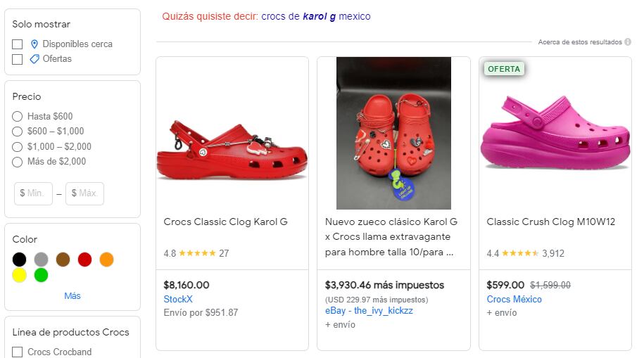Expand more colors with 'Más' link
Screen dimensions: 644x358
click(x=72, y=296)
